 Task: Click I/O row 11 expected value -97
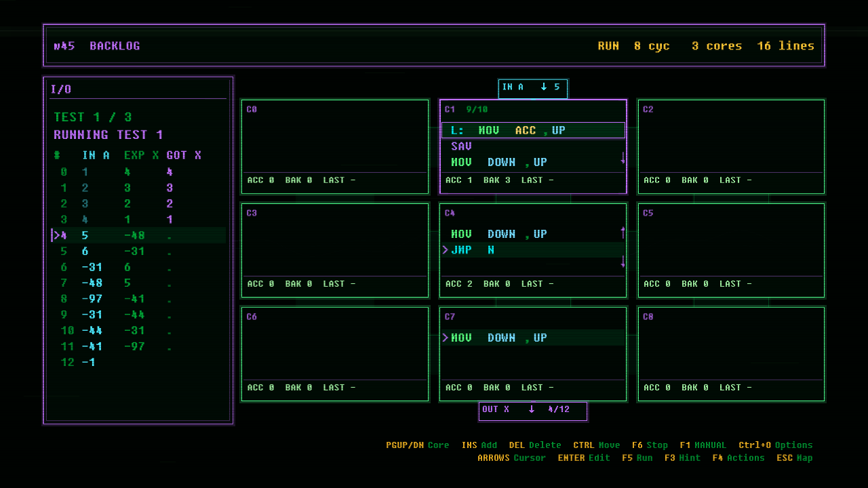[x=134, y=346]
